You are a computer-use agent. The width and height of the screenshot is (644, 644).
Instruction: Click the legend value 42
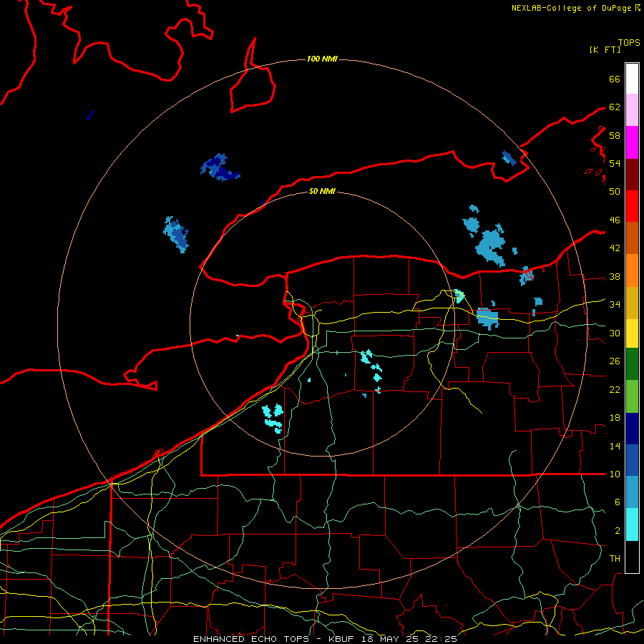tap(615, 248)
